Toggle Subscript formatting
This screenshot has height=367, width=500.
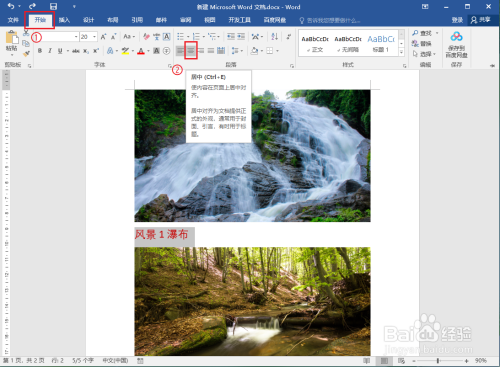(x=86, y=51)
